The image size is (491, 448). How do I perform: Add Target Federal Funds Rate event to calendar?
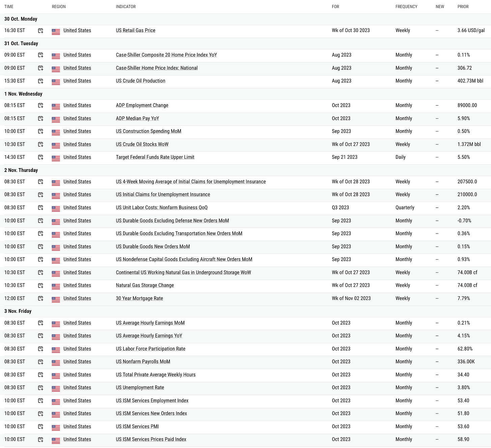pyautogui.click(x=40, y=157)
